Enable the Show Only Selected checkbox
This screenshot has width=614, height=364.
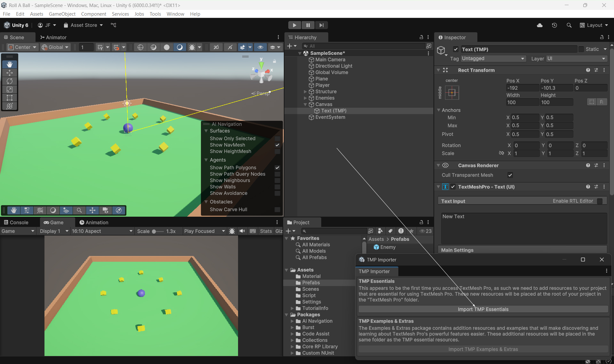(x=277, y=139)
